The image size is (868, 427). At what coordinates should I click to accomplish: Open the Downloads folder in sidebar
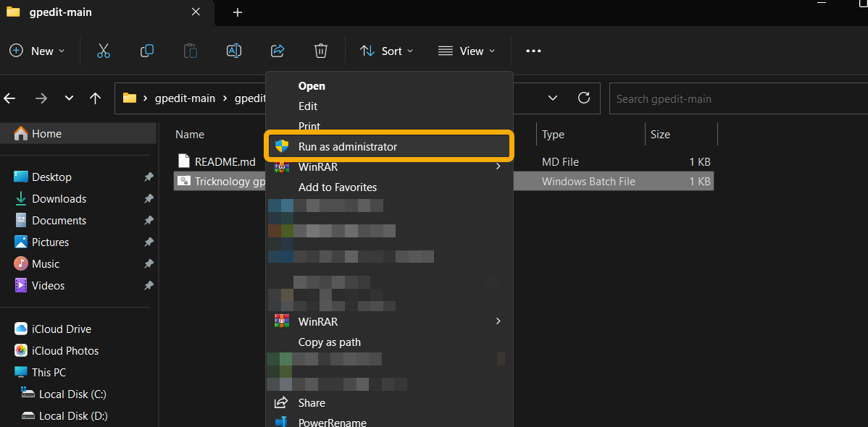click(x=58, y=198)
